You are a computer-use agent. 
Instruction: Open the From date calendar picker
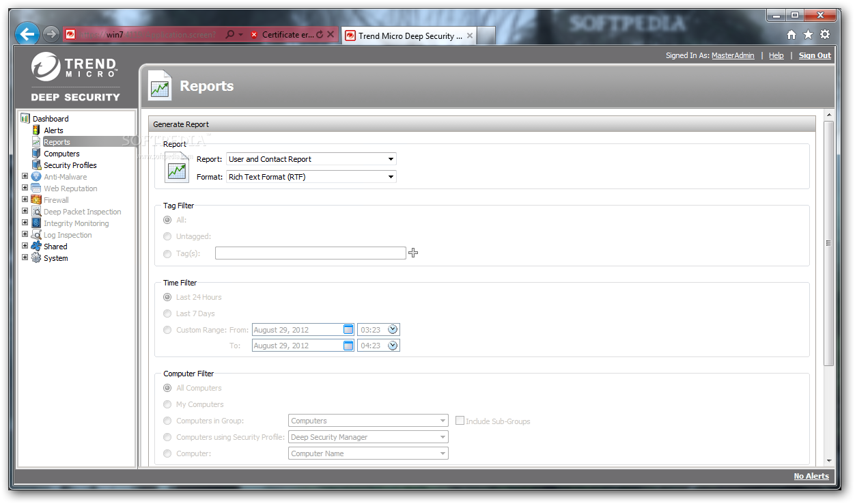coord(348,329)
